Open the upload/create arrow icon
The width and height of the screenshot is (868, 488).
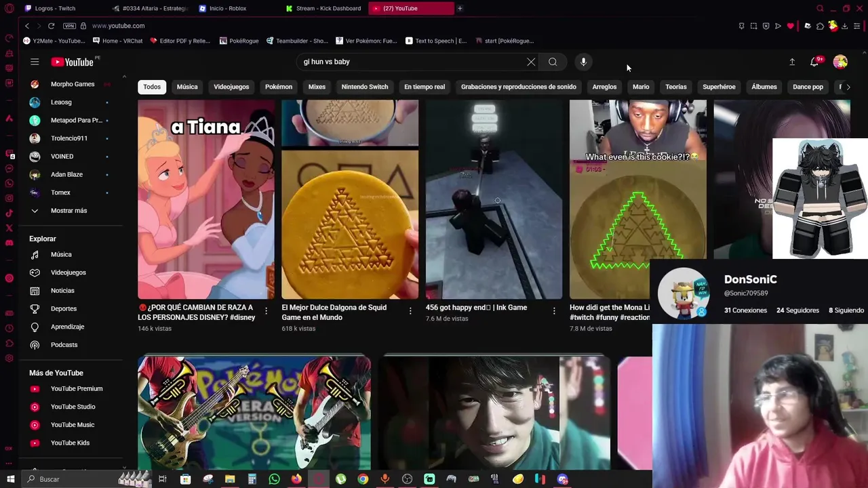[x=792, y=62]
